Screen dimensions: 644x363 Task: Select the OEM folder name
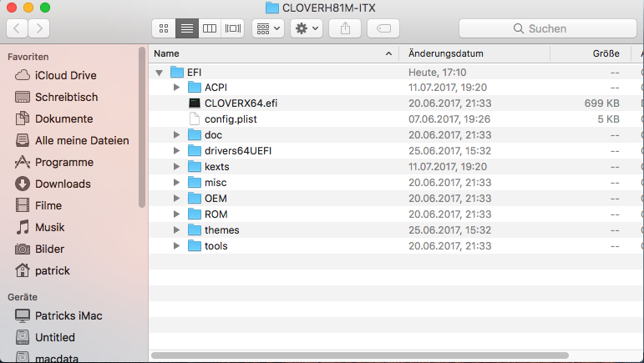tap(216, 199)
